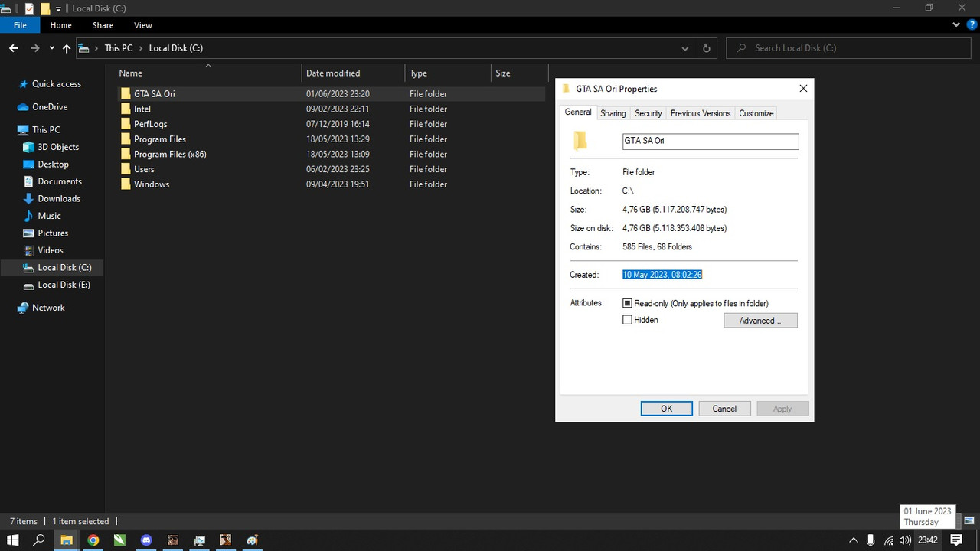
Task: Click the Up one level arrow icon
Action: (67, 48)
